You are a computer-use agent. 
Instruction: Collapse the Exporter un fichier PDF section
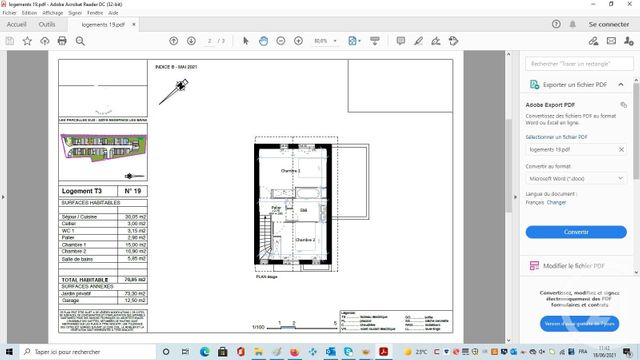pyautogui.click(x=621, y=84)
